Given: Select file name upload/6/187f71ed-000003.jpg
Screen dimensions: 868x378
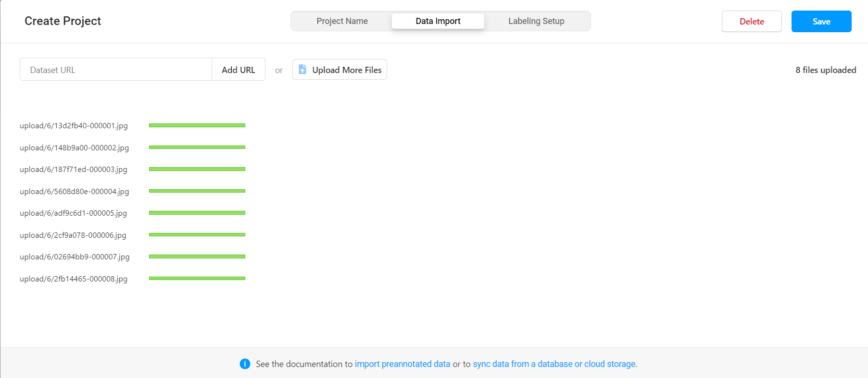Looking at the screenshot, I should pos(74,170).
